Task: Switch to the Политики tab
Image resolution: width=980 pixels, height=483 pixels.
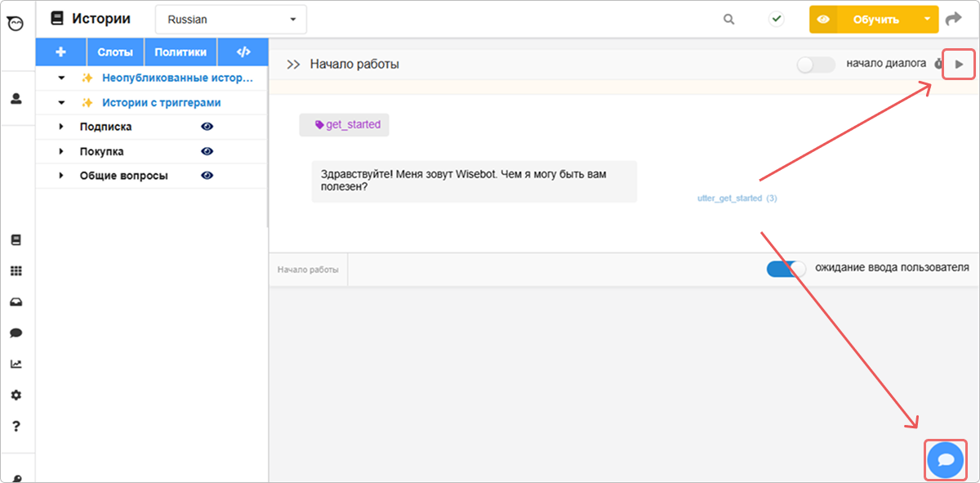Action: pyautogui.click(x=180, y=52)
